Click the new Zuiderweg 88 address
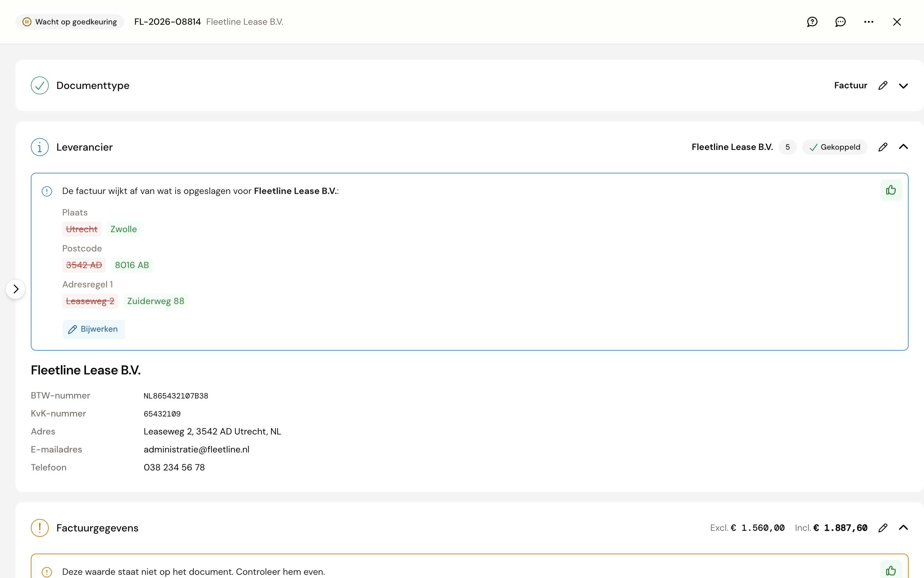 click(x=156, y=301)
